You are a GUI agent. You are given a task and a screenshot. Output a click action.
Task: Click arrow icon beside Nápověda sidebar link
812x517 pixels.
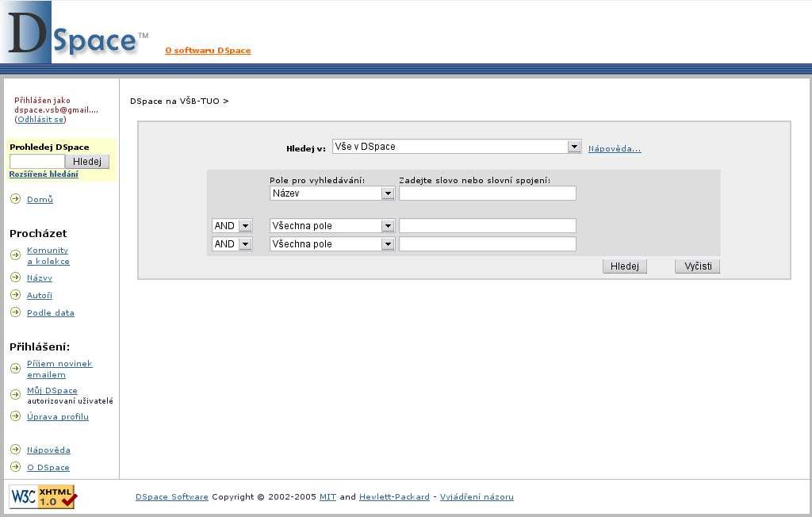pos(16,449)
